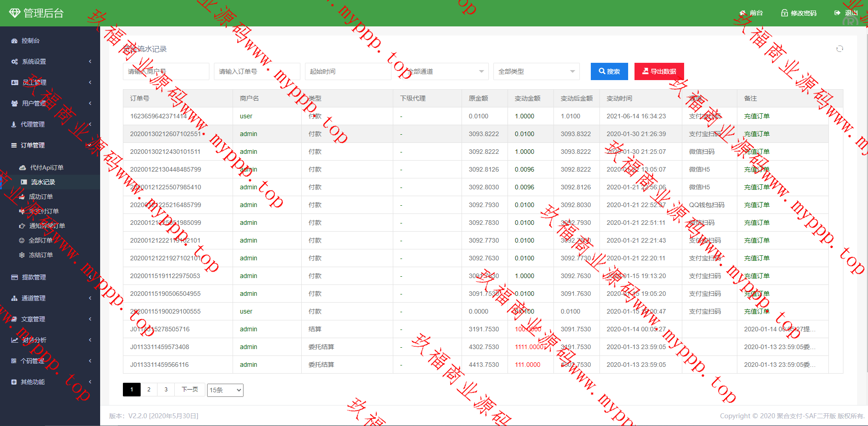868x426 pixels.
Task: Click the gears icon beside 系统设置
Action: [x=15, y=62]
